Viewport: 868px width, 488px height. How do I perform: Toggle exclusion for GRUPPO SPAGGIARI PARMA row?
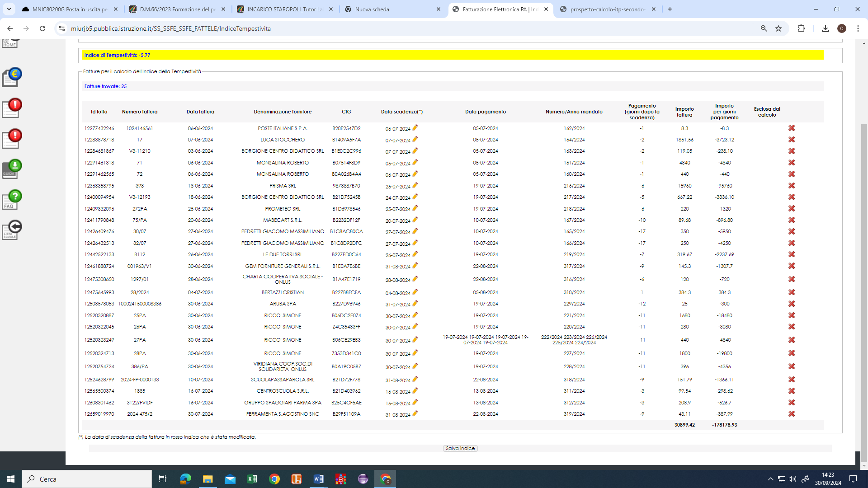pos(791,403)
